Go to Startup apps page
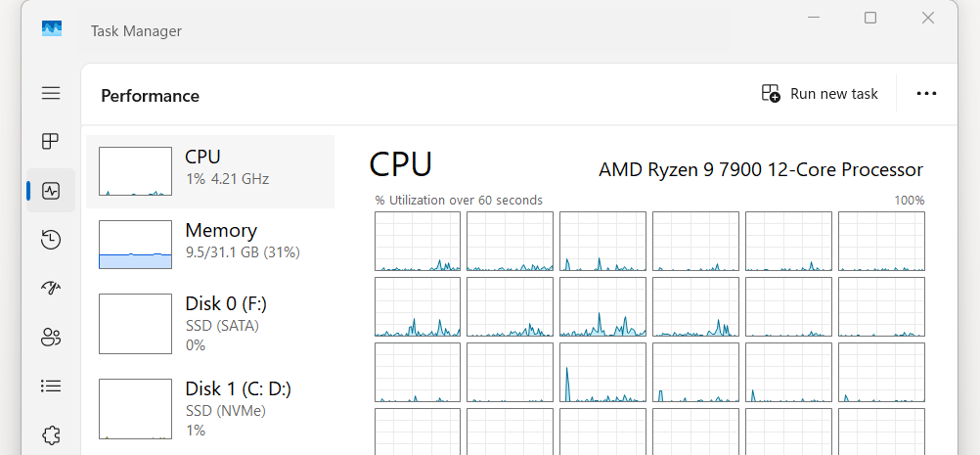Viewport: 980px width, 455px height. point(51,288)
